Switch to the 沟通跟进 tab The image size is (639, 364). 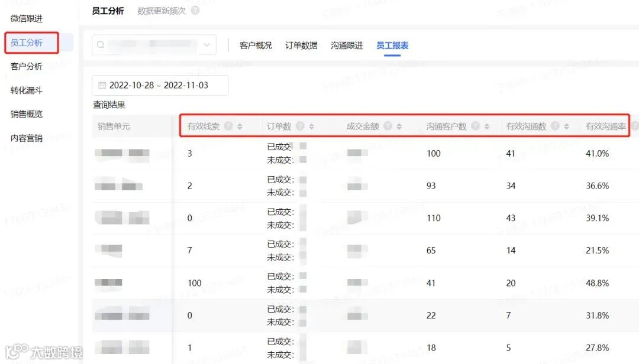tap(347, 45)
